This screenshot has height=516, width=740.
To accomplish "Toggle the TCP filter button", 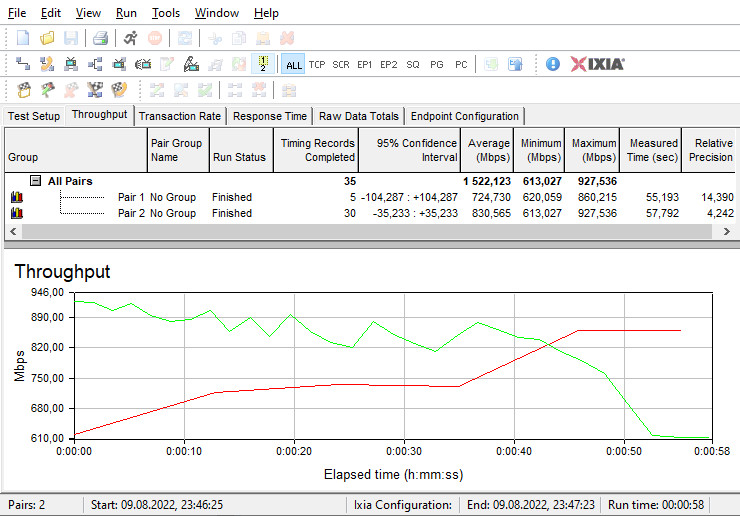I will [x=317, y=64].
